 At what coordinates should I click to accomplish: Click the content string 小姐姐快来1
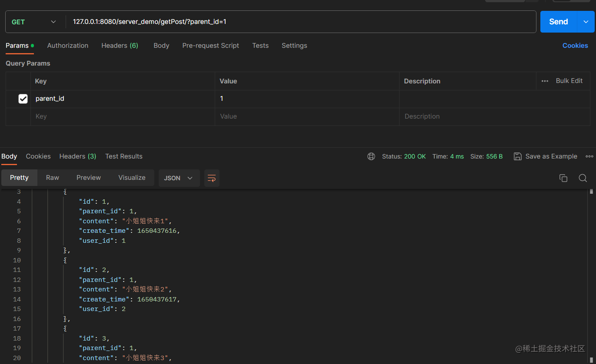click(x=145, y=221)
